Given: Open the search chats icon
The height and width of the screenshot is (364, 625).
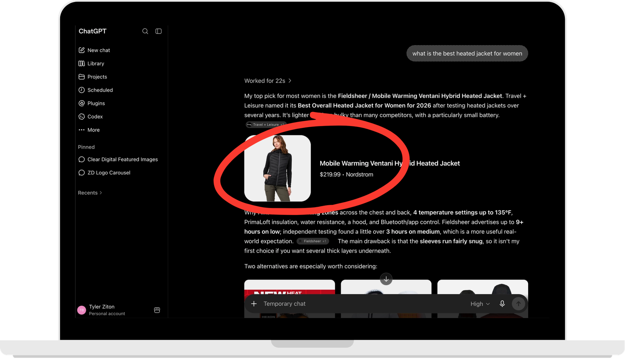Looking at the screenshot, I should click(x=145, y=31).
